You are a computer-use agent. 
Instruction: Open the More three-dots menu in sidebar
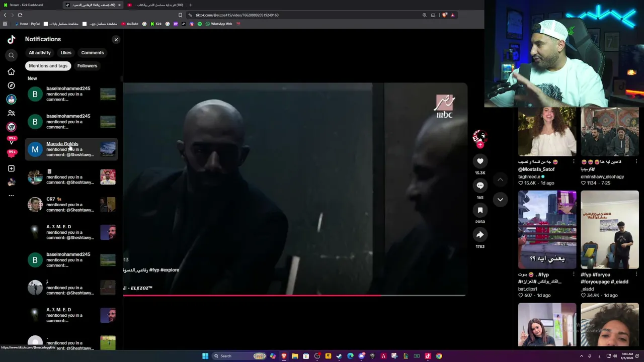[11, 195]
